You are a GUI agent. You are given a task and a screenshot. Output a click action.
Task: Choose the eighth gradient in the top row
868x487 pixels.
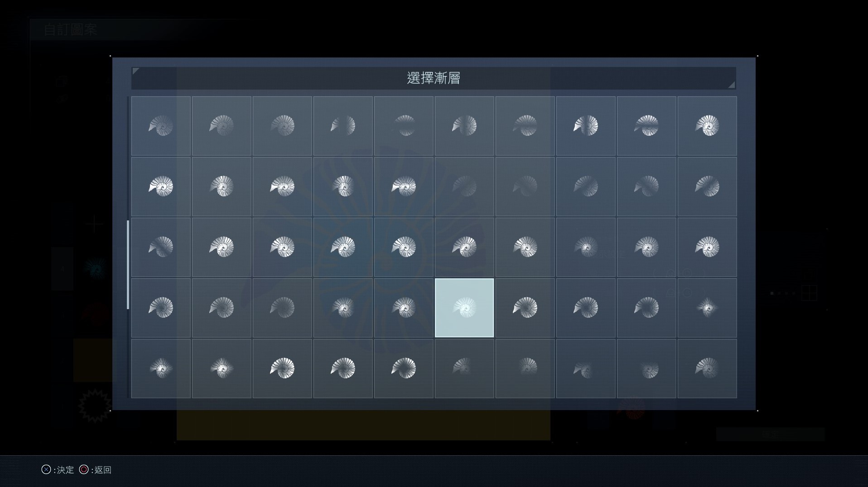(x=586, y=126)
